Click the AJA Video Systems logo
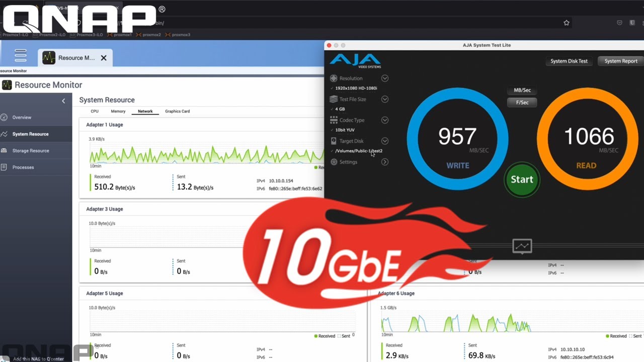 point(355,61)
